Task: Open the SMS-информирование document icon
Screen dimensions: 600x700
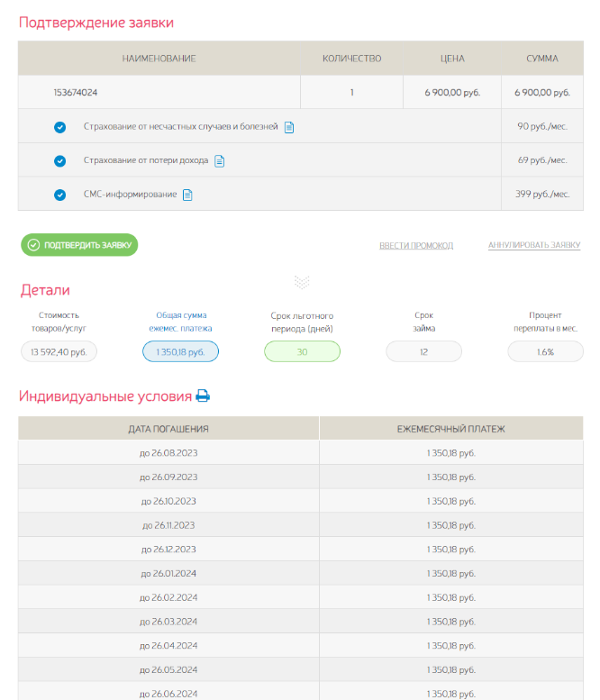Action: coord(187,195)
